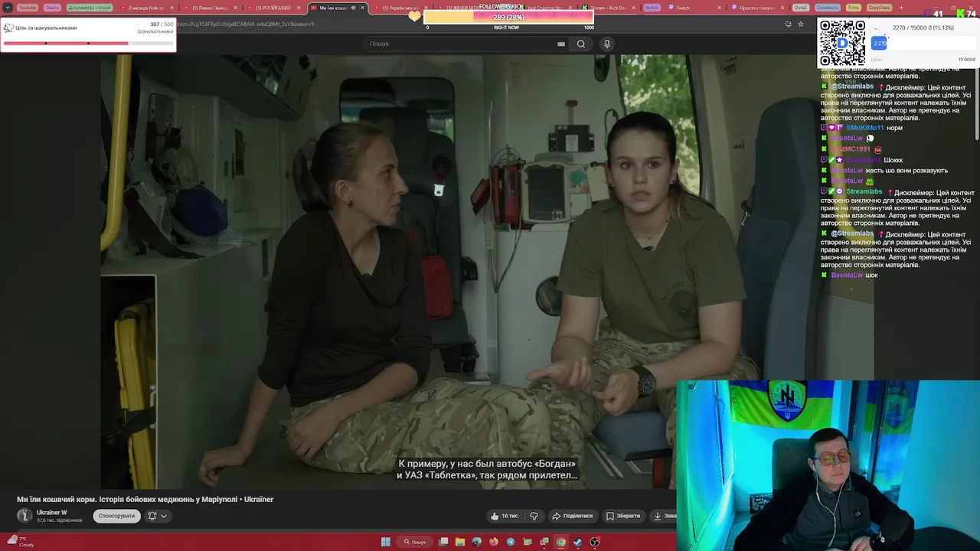This screenshot has height=551, width=980.
Task: Open the Films tab group
Action: 854,8
